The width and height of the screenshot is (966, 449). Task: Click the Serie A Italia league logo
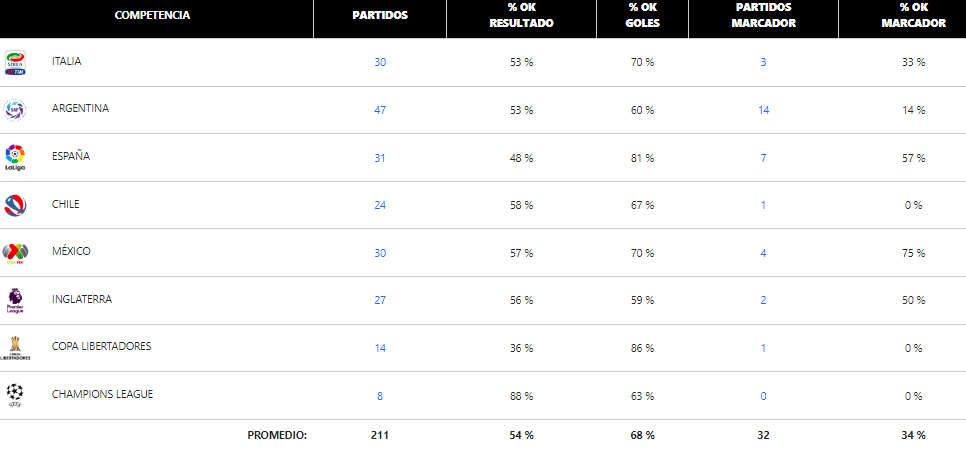15,63
